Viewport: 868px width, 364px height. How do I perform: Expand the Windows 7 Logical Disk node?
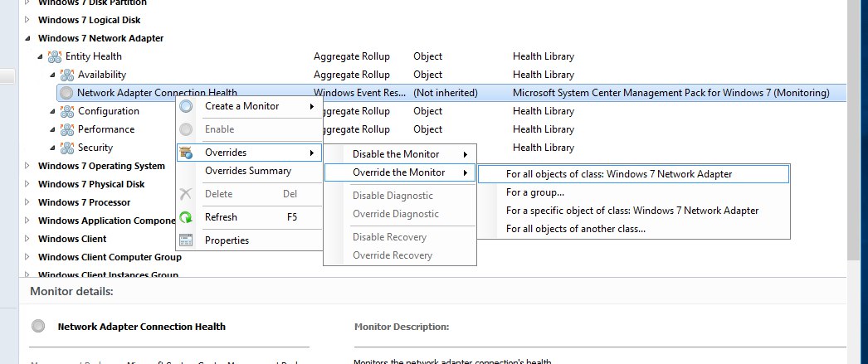27,20
